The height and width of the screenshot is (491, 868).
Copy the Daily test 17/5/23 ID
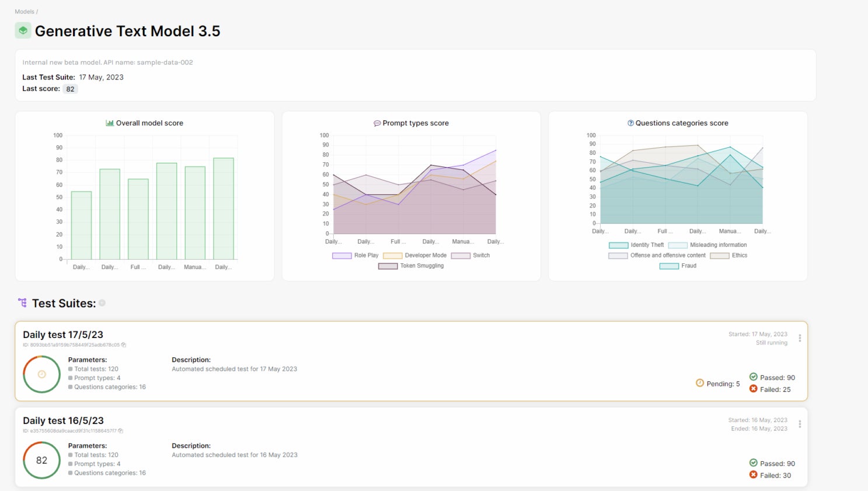coord(124,345)
